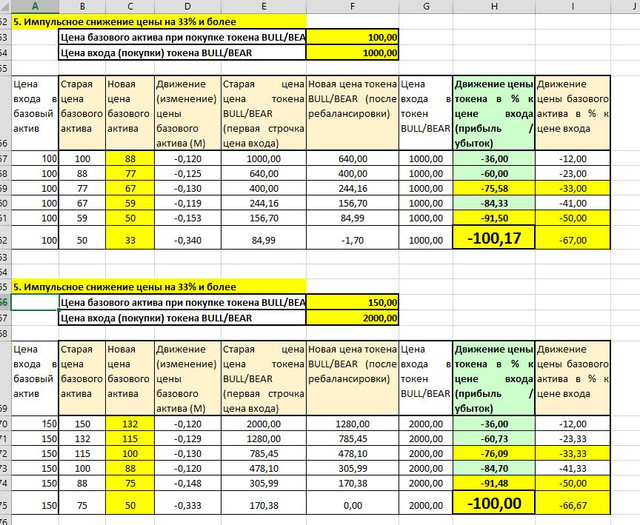Select column F header

352,6
